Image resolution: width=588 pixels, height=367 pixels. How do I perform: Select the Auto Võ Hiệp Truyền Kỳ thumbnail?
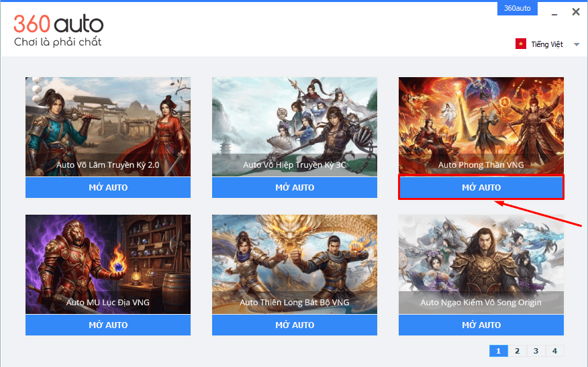click(295, 127)
